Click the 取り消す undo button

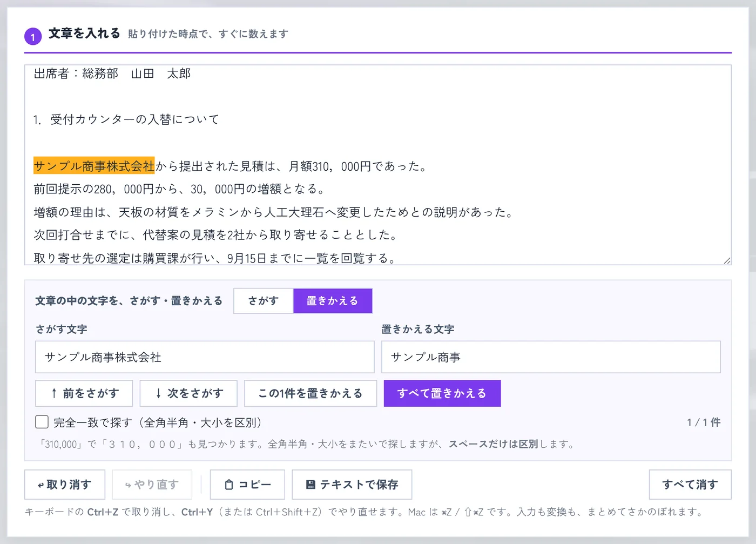(x=65, y=485)
